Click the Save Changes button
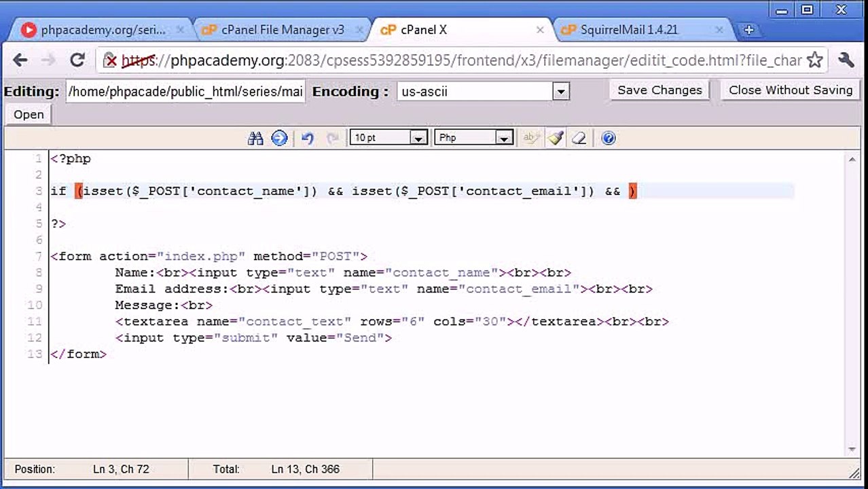The height and width of the screenshot is (489, 868). tap(659, 90)
